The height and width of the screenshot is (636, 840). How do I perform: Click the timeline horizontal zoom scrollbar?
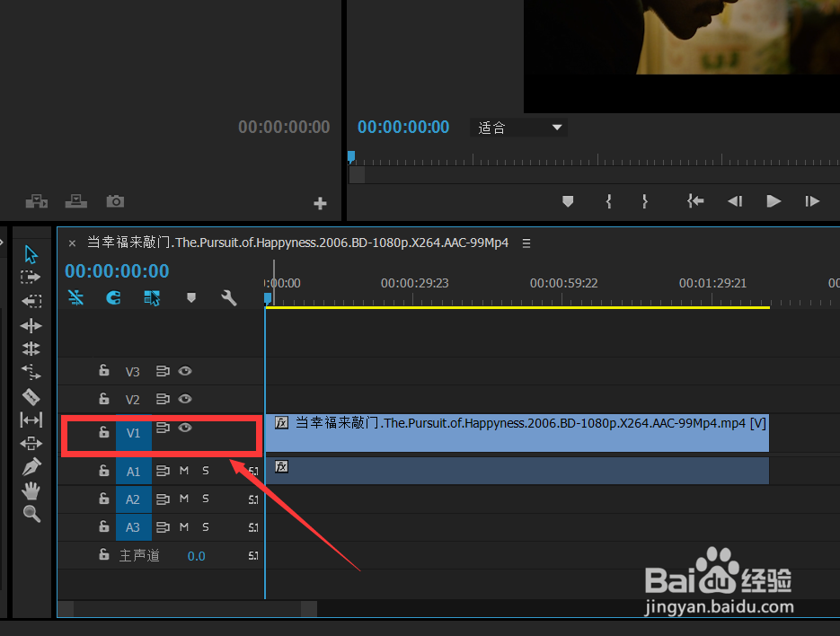[x=188, y=609]
